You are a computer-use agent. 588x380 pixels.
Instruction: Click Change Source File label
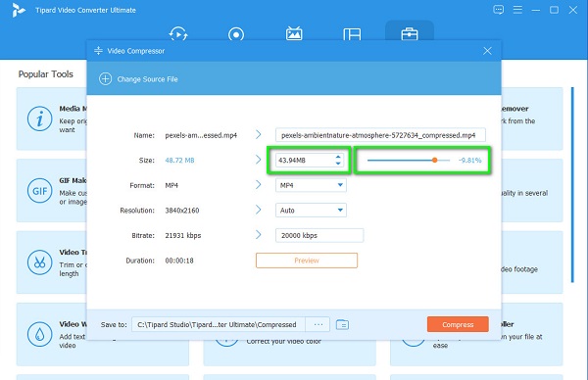coord(147,79)
